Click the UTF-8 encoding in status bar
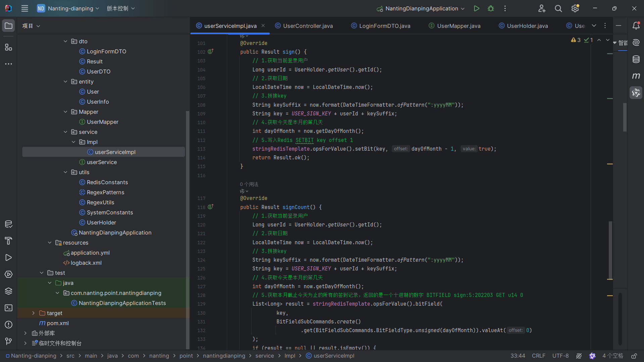The width and height of the screenshot is (644, 362). click(x=560, y=356)
